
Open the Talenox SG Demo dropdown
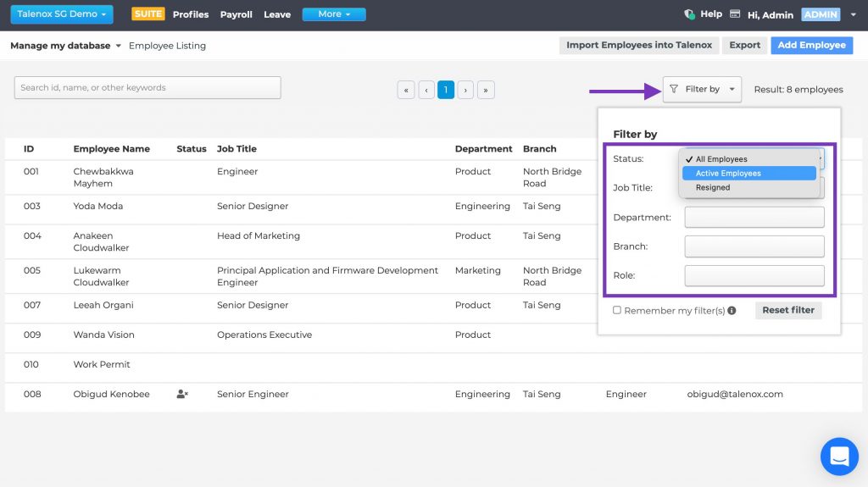click(61, 14)
